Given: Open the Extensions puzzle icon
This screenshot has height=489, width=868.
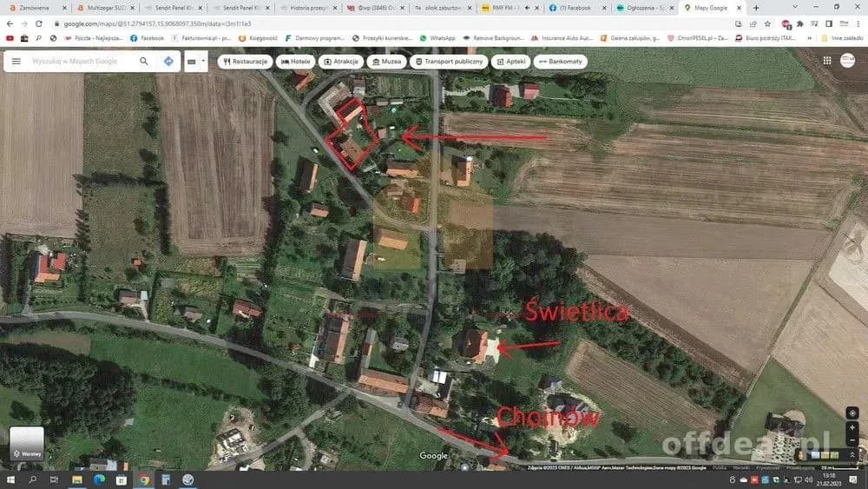Looking at the screenshot, I should click(800, 23).
